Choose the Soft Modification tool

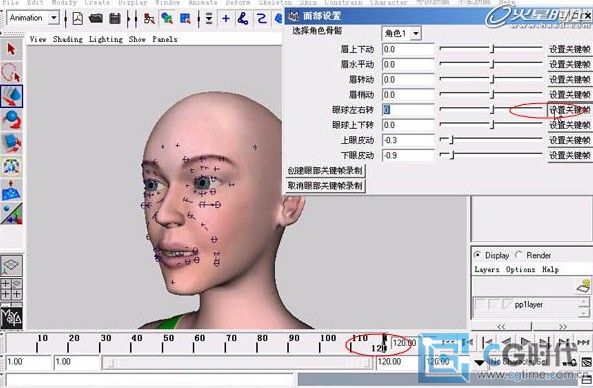(11, 190)
